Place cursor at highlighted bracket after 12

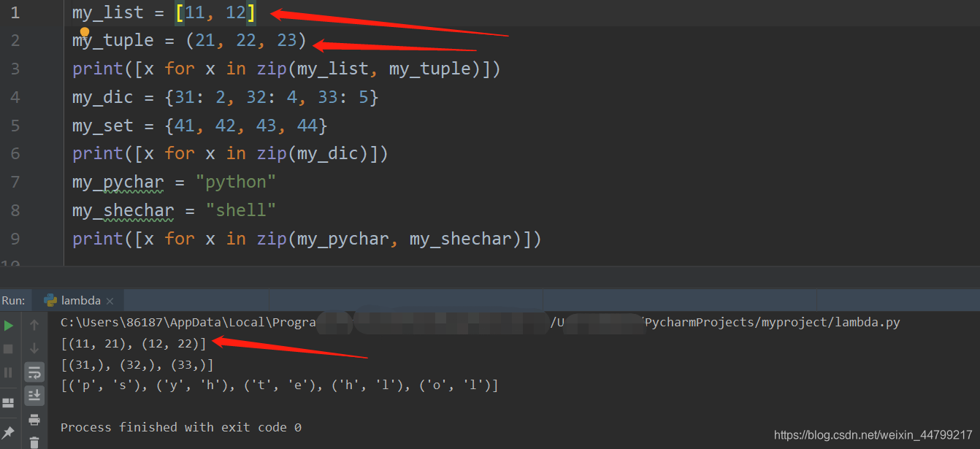point(251,13)
